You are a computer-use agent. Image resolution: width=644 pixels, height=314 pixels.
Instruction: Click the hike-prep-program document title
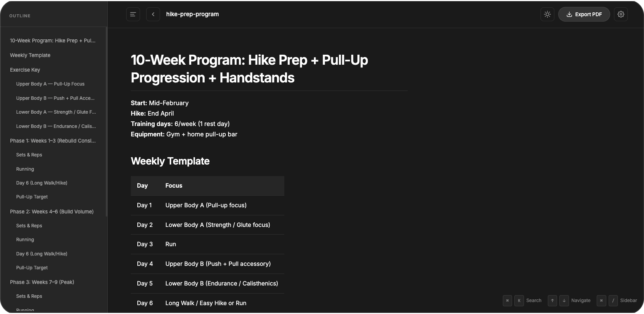[x=192, y=14]
